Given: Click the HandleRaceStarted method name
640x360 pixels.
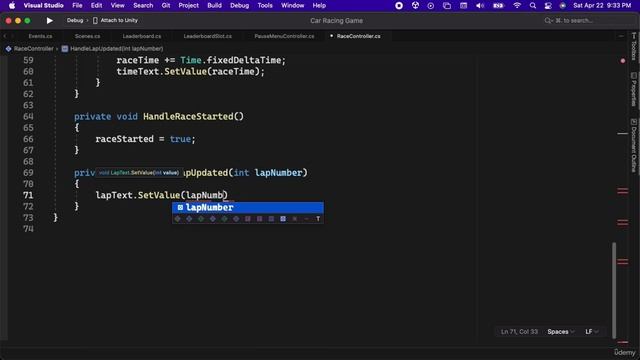Looking at the screenshot, I should click(x=188, y=116).
